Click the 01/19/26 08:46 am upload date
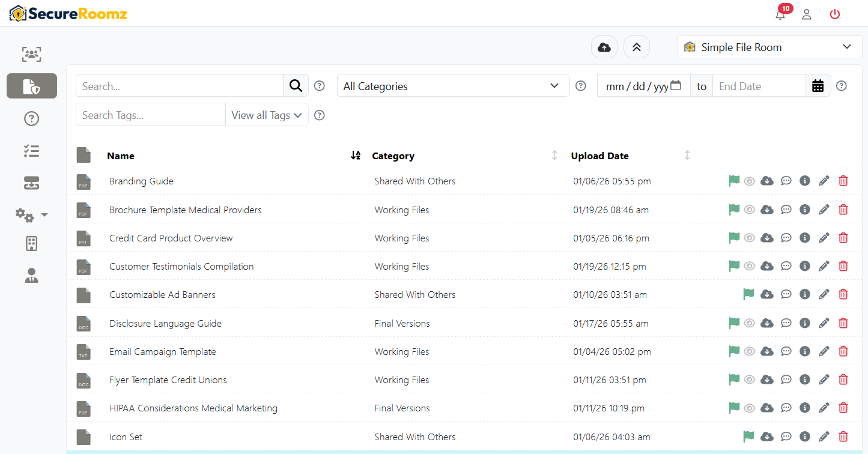The width and height of the screenshot is (868, 454). pyautogui.click(x=611, y=210)
